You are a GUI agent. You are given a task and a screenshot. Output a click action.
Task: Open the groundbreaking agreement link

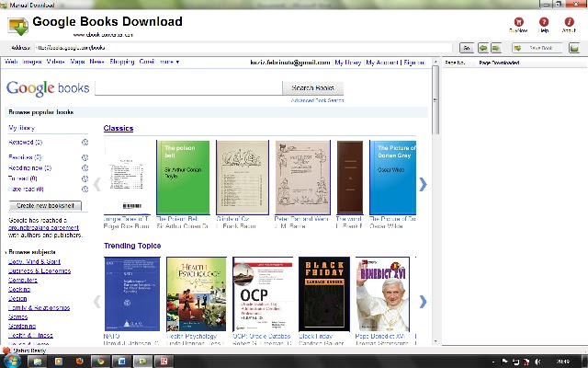click(43, 227)
